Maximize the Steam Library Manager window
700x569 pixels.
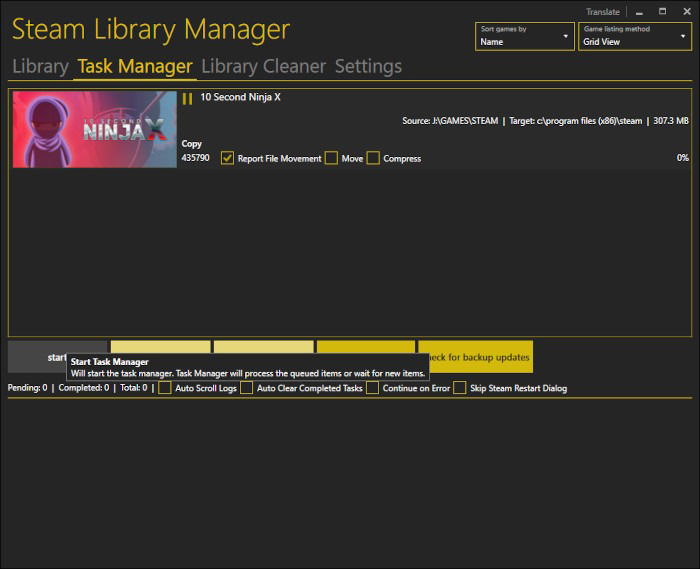coord(662,12)
